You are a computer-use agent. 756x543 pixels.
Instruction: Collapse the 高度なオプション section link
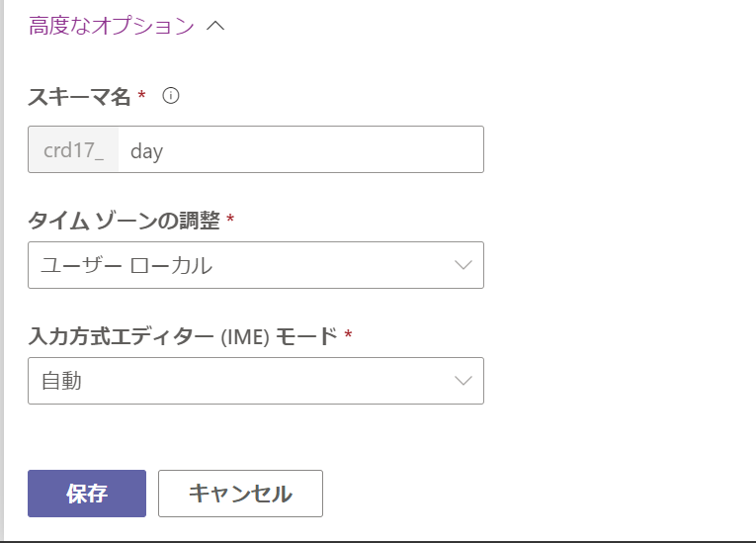(111, 26)
